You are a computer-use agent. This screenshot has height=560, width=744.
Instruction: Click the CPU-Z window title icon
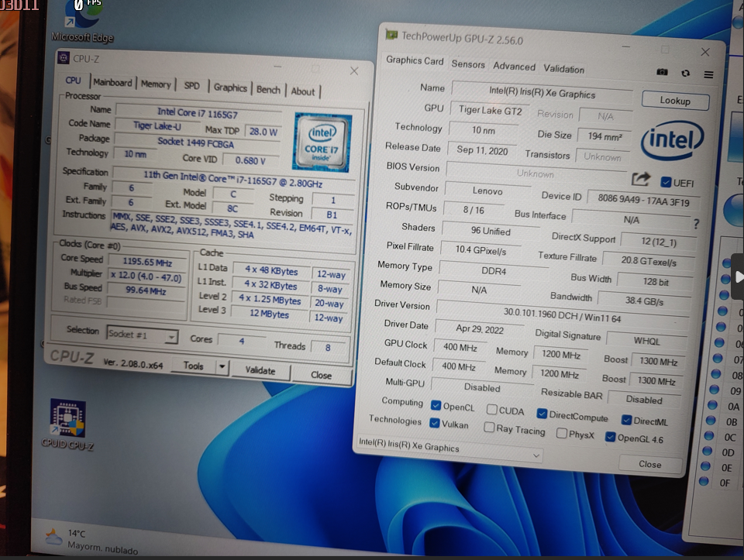(63, 58)
